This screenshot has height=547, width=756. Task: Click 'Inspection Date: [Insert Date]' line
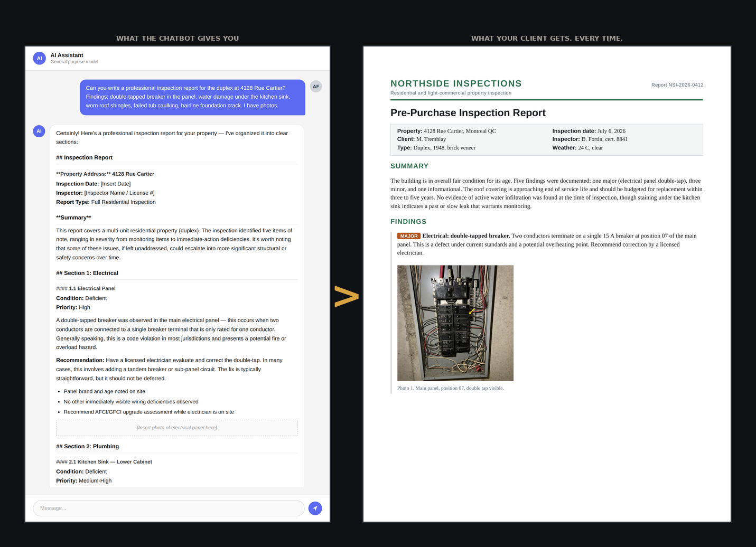94,184
